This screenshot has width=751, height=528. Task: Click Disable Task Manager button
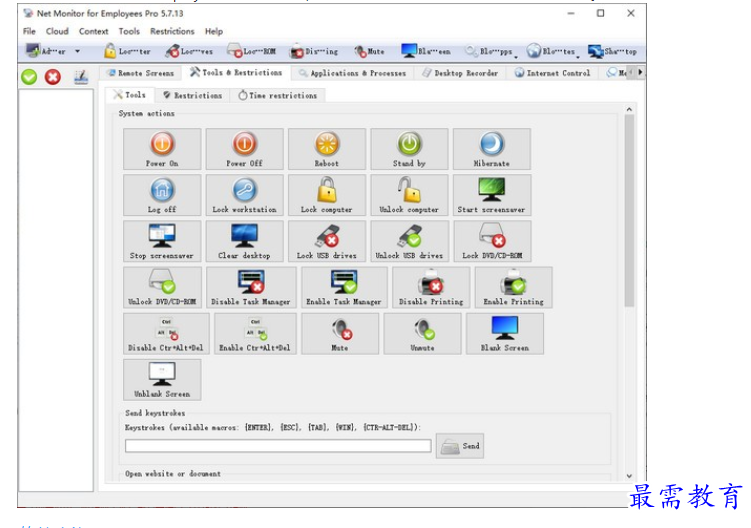[x=251, y=287]
